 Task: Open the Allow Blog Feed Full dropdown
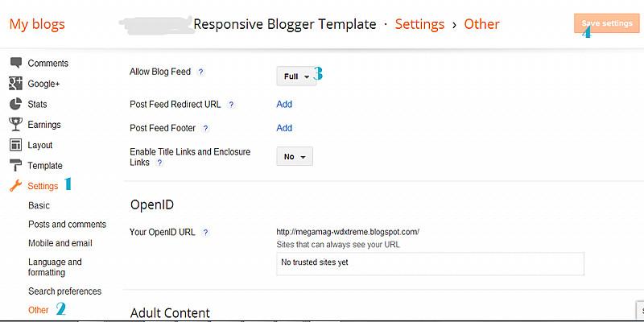tap(295, 76)
